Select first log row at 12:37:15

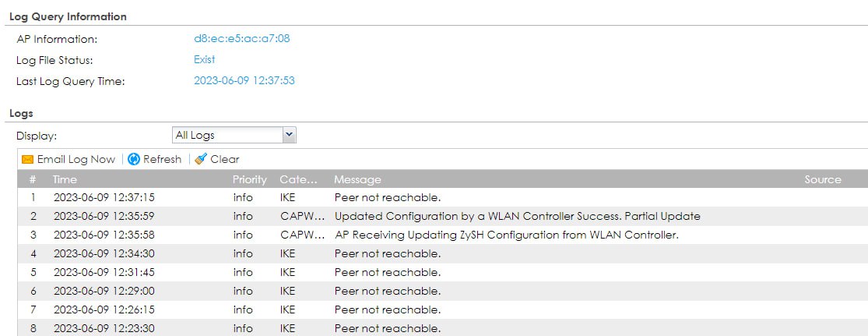point(104,197)
